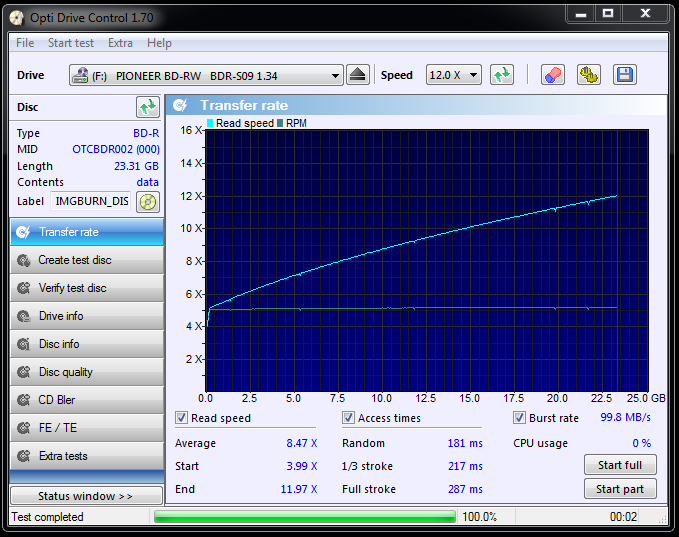Screen dimensions: 679x537
Task: Click the Start full button
Action: coord(620,465)
